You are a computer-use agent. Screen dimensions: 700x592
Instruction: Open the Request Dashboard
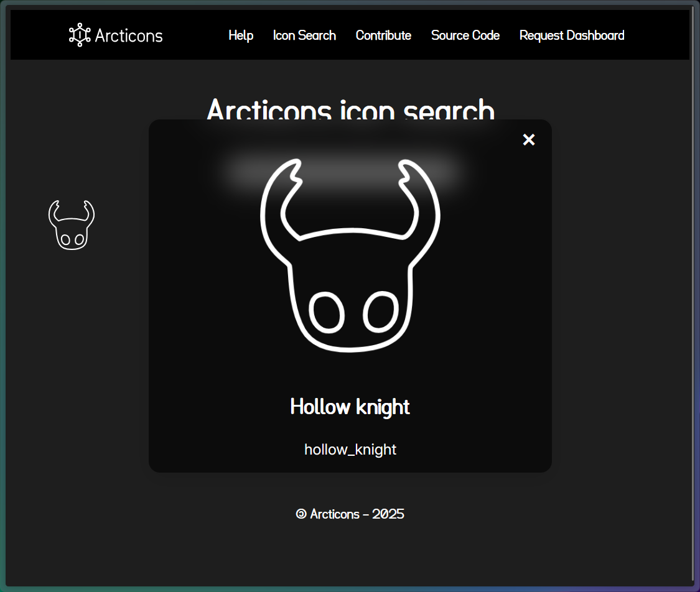(572, 35)
